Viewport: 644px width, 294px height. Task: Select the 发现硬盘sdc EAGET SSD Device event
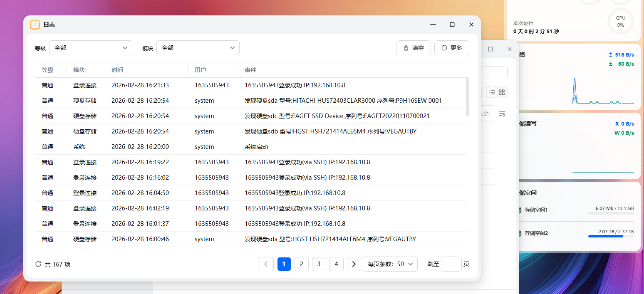250,116
